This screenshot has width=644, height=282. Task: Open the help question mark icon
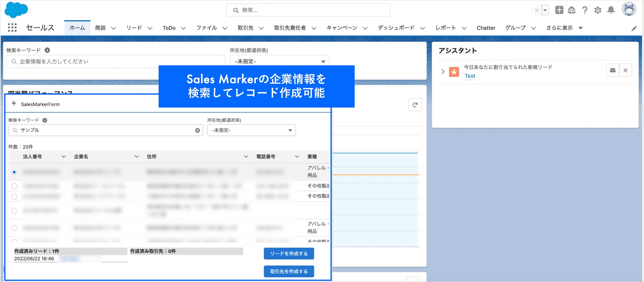coord(585,10)
